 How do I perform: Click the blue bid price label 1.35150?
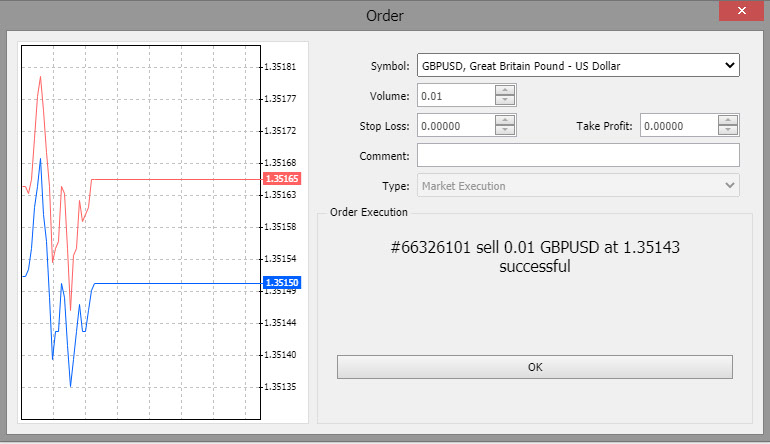tap(282, 282)
